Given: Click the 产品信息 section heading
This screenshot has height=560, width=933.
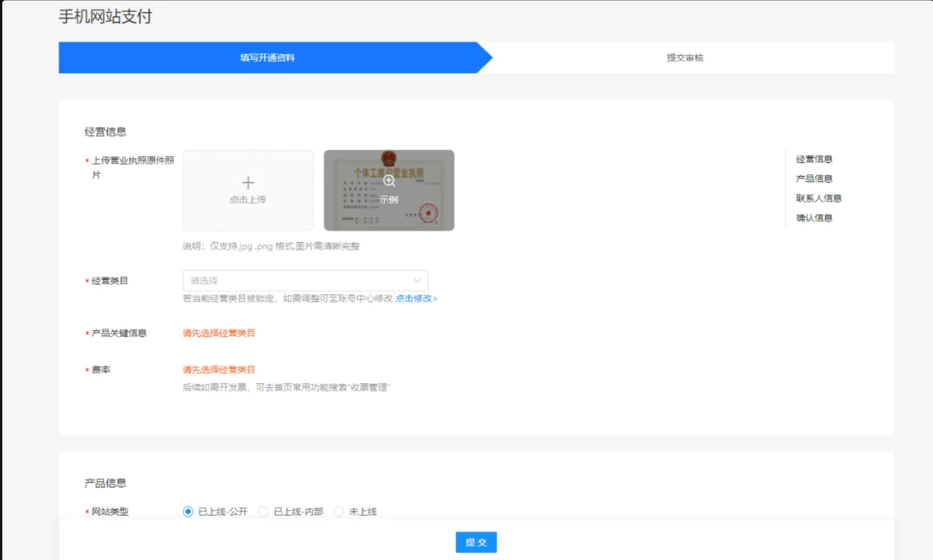Looking at the screenshot, I should [105, 483].
